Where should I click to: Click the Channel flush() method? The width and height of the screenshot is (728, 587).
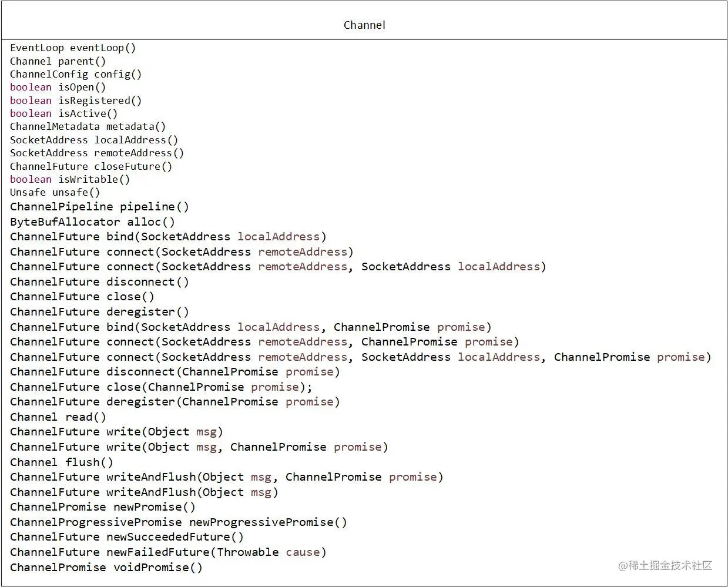pyautogui.click(x=62, y=462)
